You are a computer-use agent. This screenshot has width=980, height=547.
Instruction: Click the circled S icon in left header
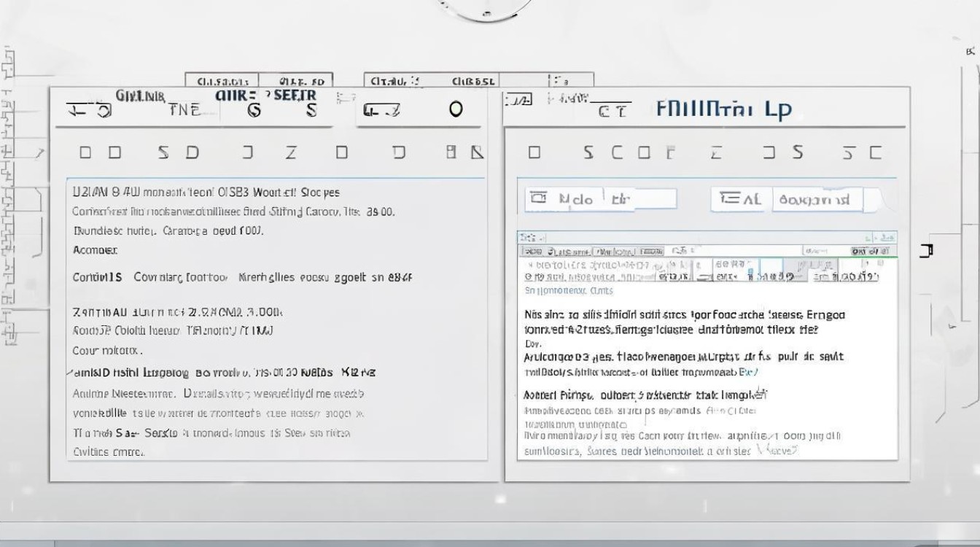click(254, 110)
